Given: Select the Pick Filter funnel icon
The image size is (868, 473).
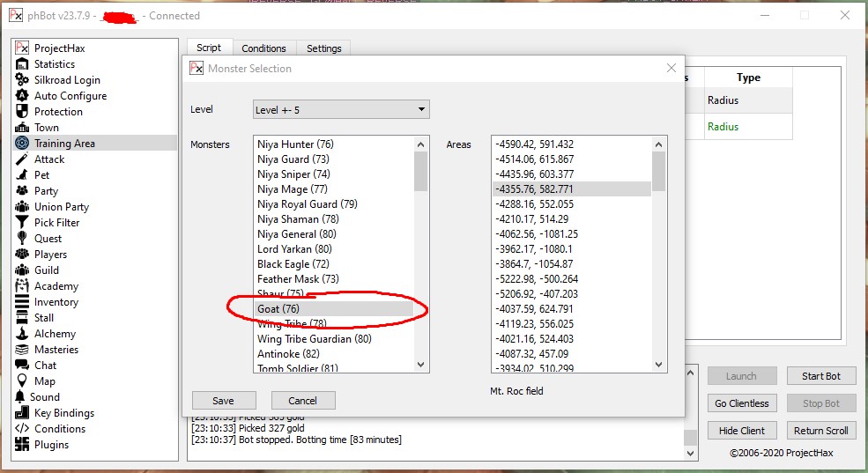Looking at the screenshot, I should click(22, 223).
